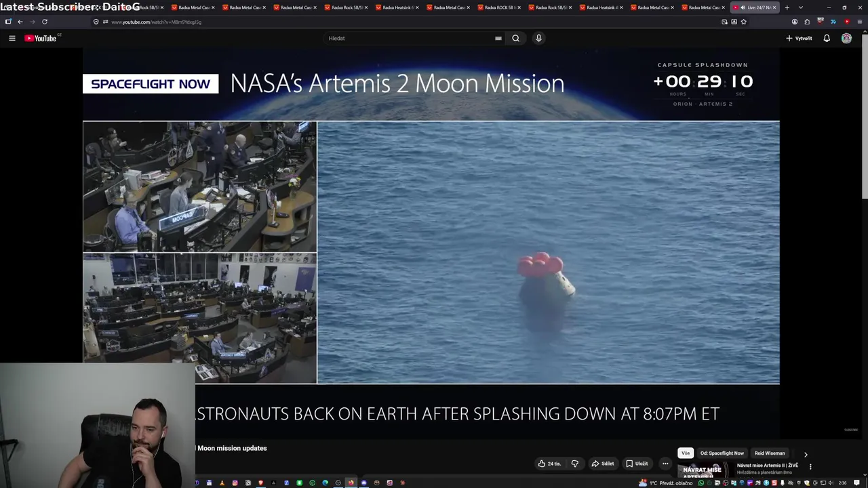Reload the page with the refresh icon
The image size is (868, 488).
(x=45, y=22)
